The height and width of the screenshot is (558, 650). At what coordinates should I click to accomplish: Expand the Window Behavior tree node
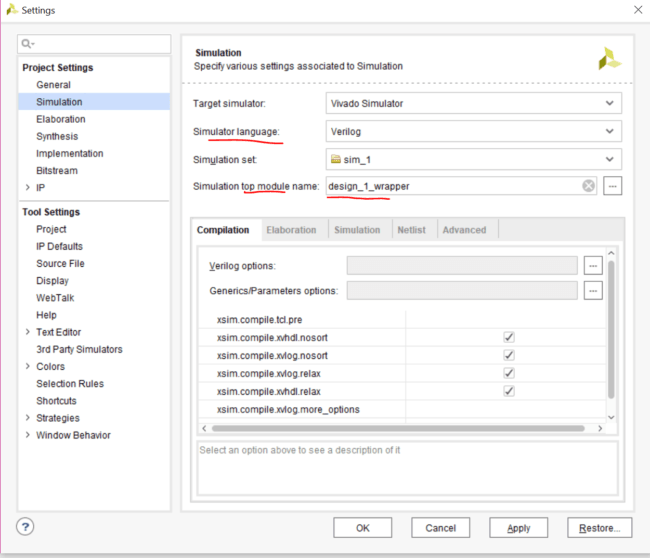pyautogui.click(x=28, y=434)
